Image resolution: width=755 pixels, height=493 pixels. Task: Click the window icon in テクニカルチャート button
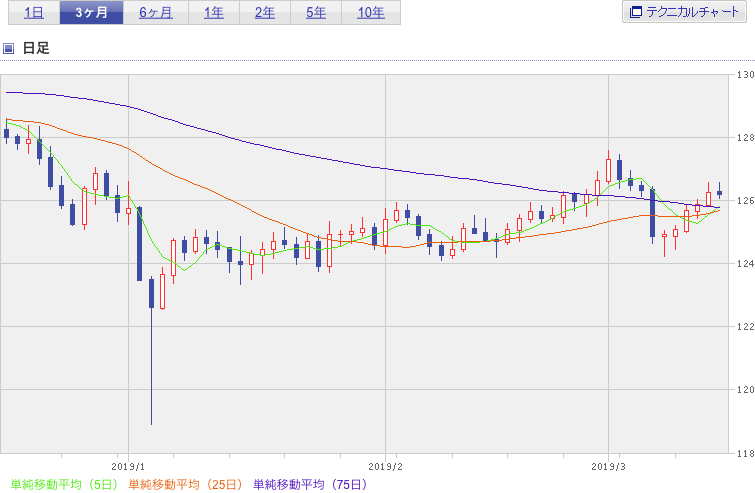click(x=636, y=12)
